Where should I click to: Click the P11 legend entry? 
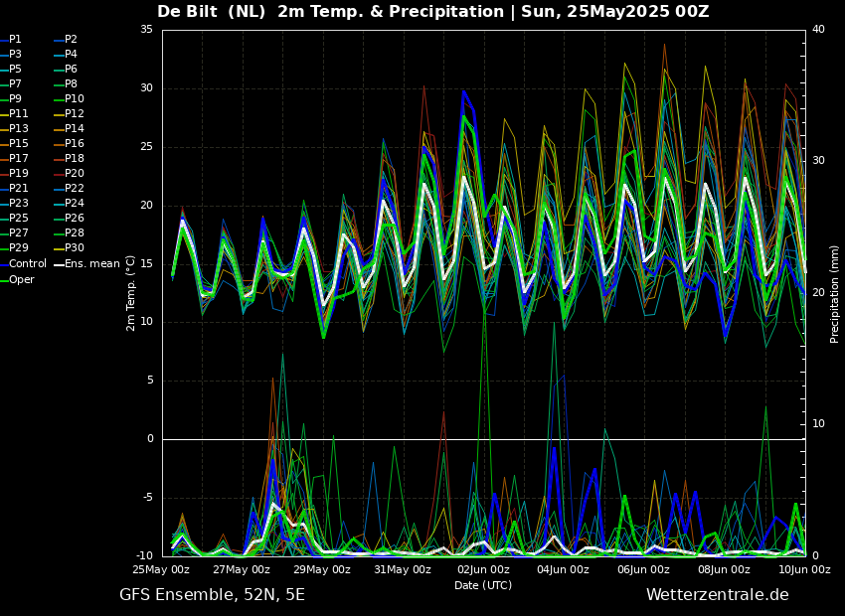click(x=15, y=113)
